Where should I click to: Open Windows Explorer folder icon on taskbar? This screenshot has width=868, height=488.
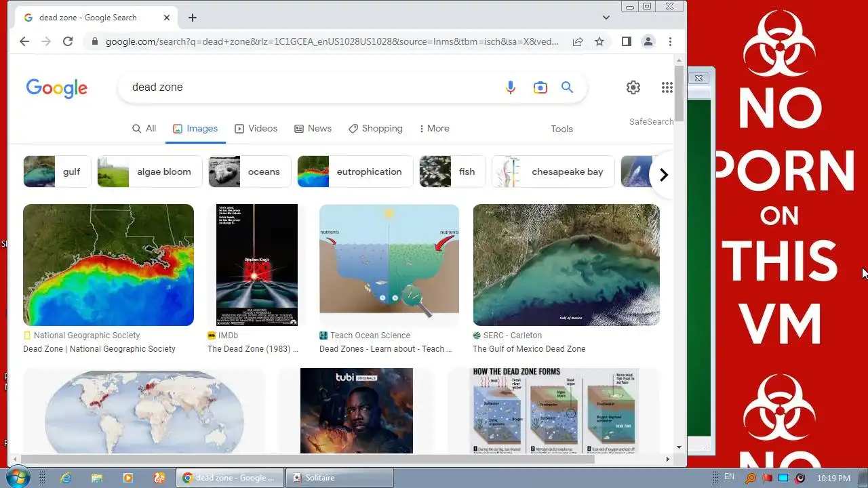point(96,478)
